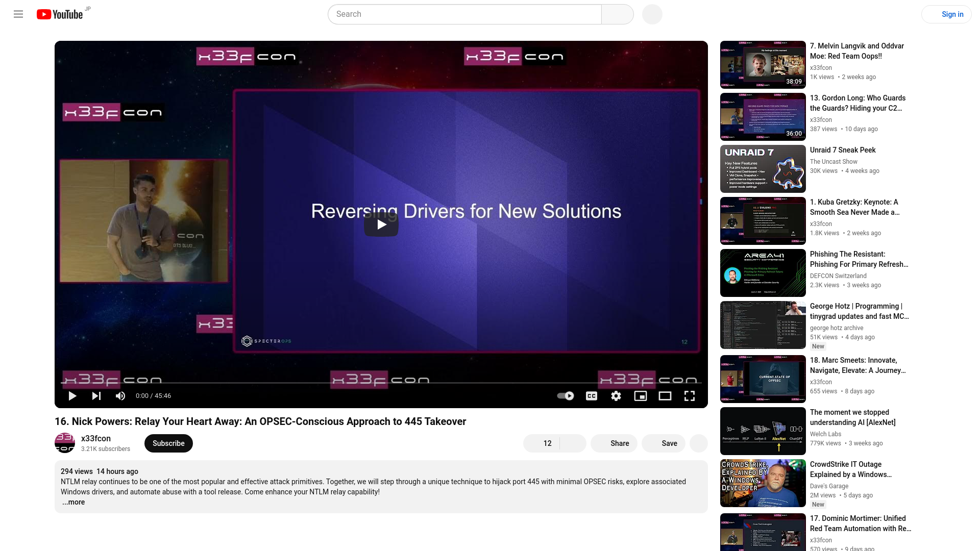
Task: Open DEFCON Switzerland channel name
Action: [x=838, y=276]
